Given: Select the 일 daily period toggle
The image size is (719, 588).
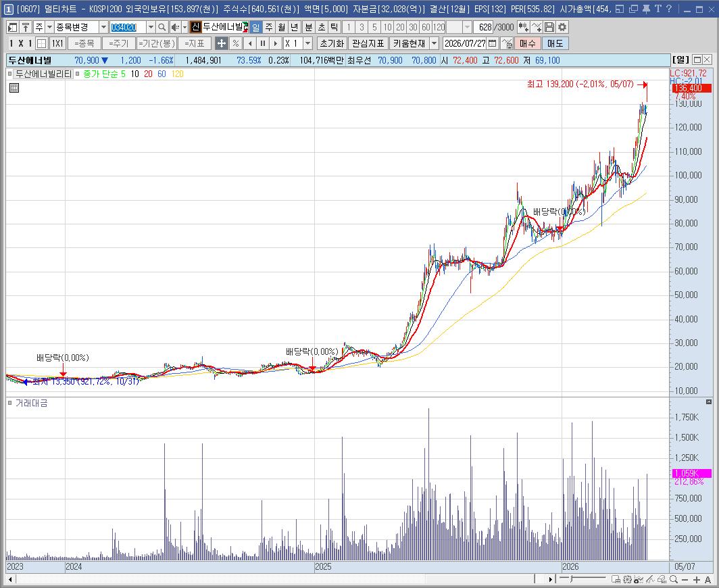Looking at the screenshot, I should 256,28.
